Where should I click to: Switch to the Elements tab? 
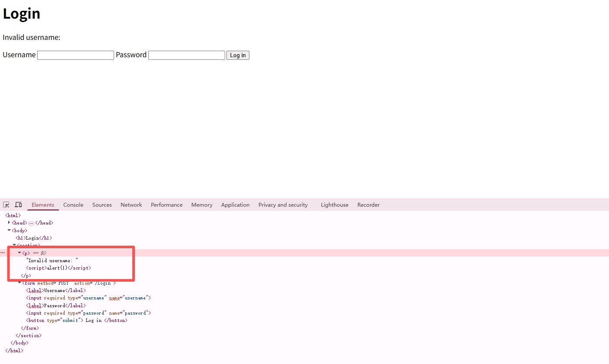[43, 205]
